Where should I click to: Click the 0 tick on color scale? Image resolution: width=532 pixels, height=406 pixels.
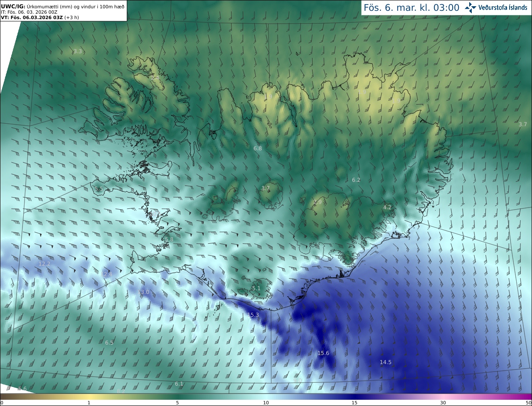(x=2, y=403)
